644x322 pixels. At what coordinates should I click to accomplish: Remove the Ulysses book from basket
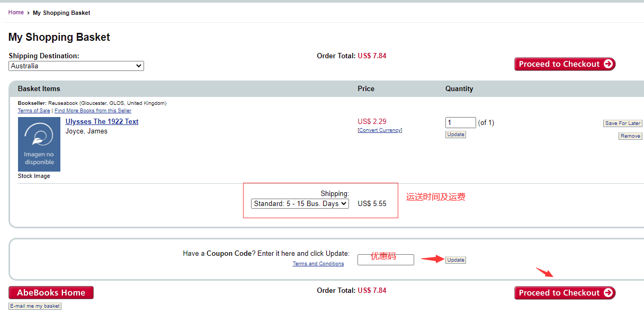(x=630, y=136)
